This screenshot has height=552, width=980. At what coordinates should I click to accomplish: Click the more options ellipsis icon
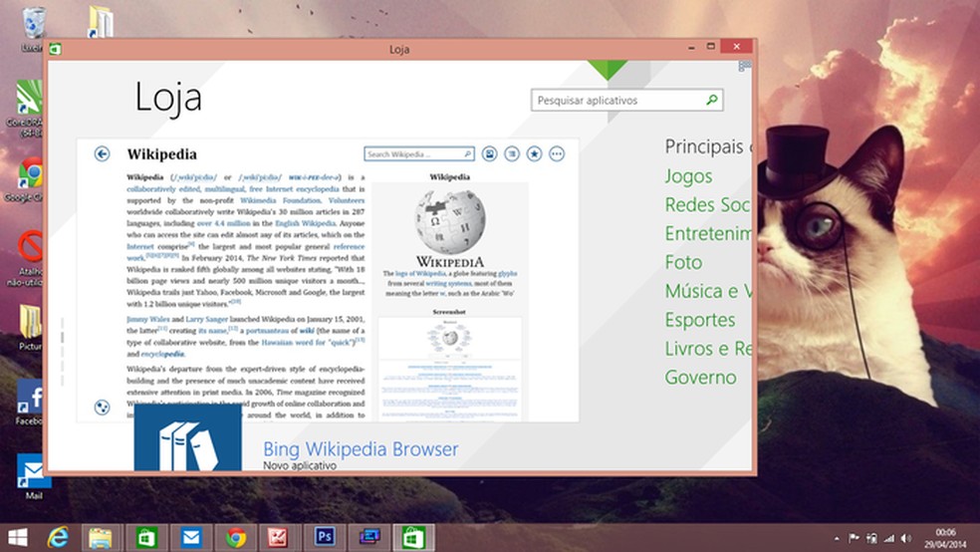557,153
